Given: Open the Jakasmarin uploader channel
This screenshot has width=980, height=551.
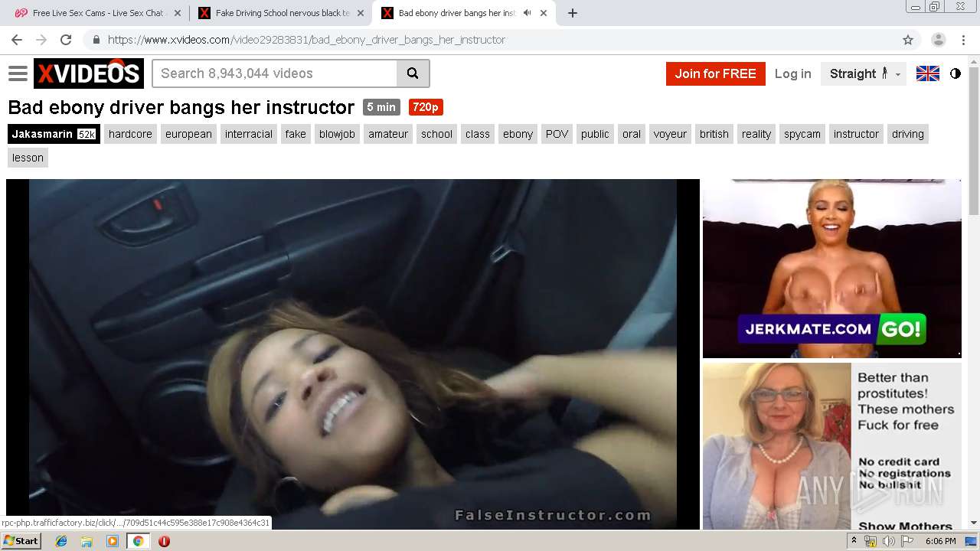Looking at the screenshot, I should click(54, 134).
